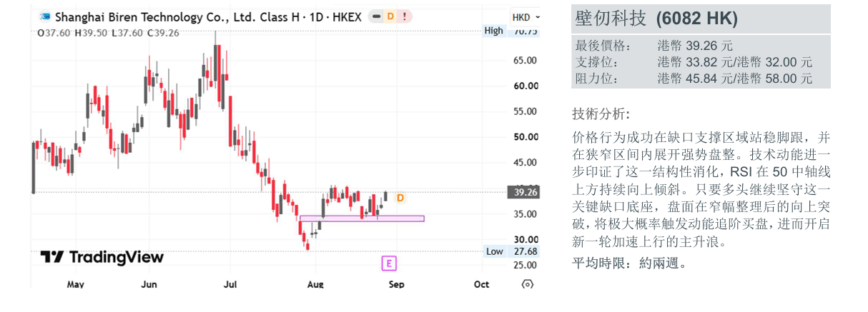Click the purple E earnings marker
Viewport: 868px width, 312px height.
[389, 263]
